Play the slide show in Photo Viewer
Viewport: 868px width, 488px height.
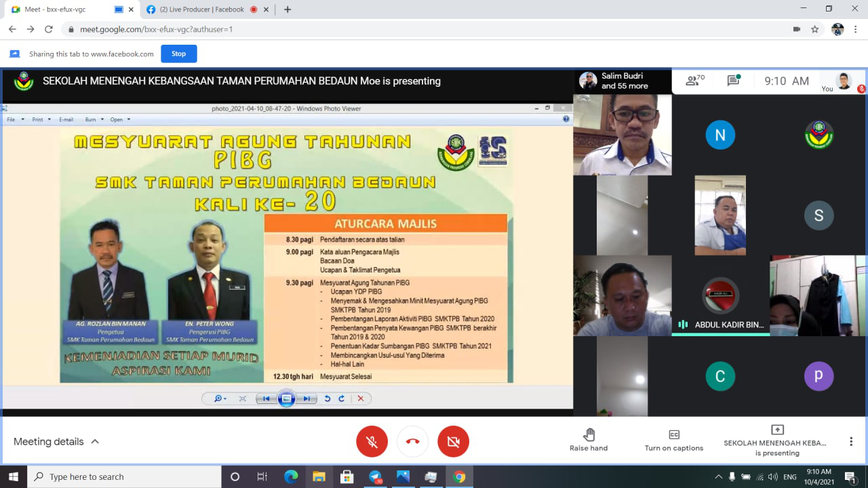[286, 399]
